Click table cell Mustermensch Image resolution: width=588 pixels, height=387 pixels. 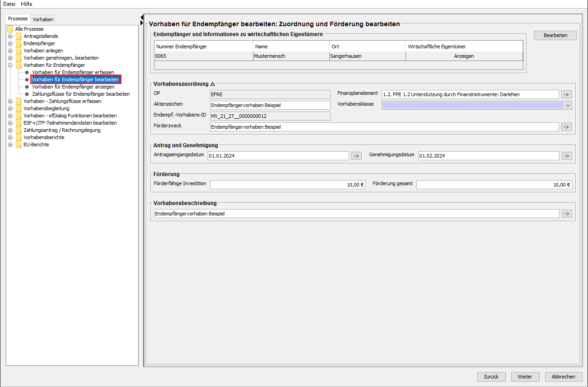(291, 56)
